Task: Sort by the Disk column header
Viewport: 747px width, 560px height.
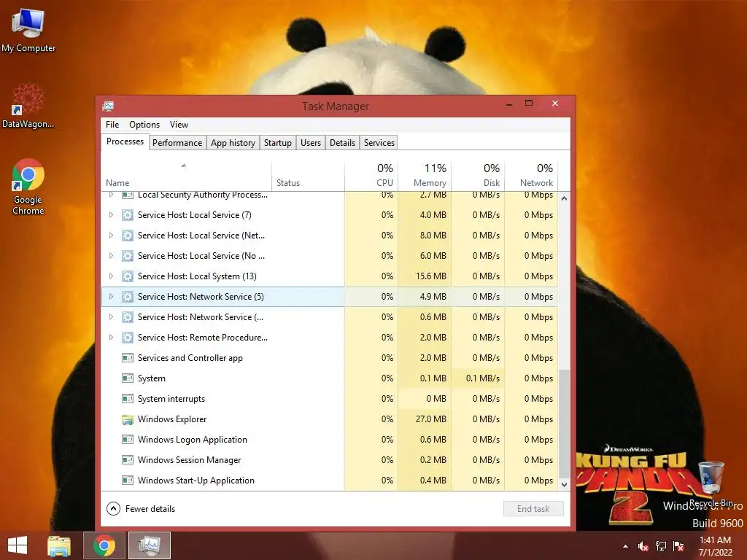Action: tap(478, 175)
